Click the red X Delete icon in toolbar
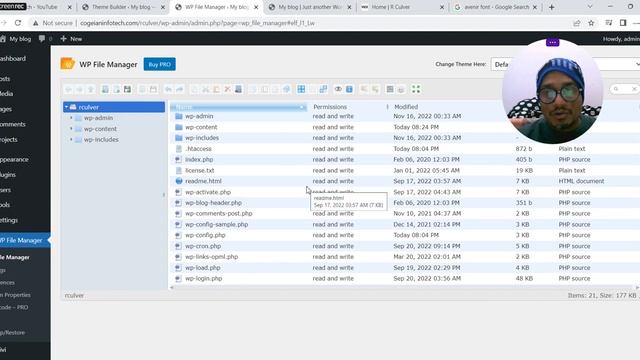This screenshot has width=640, height=360. click(x=227, y=89)
